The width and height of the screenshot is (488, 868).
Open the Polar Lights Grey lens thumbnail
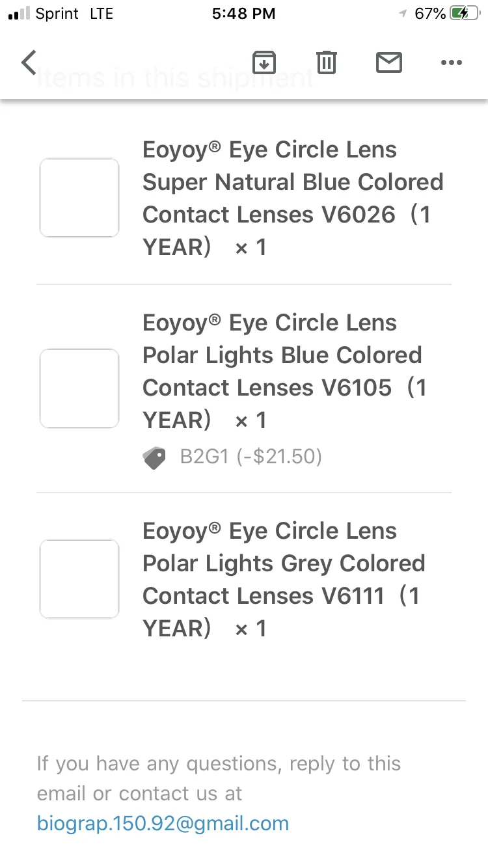79,579
